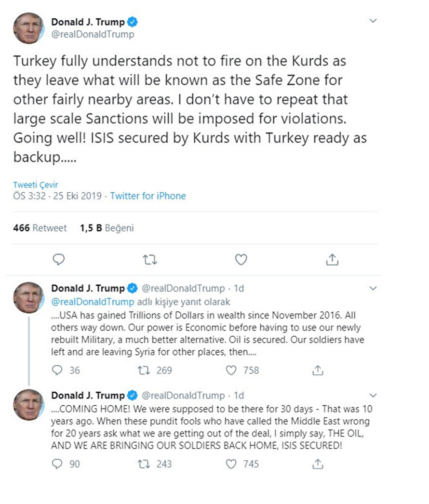Open the main tweet's options chevron
The image size is (429, 504).
373,21
